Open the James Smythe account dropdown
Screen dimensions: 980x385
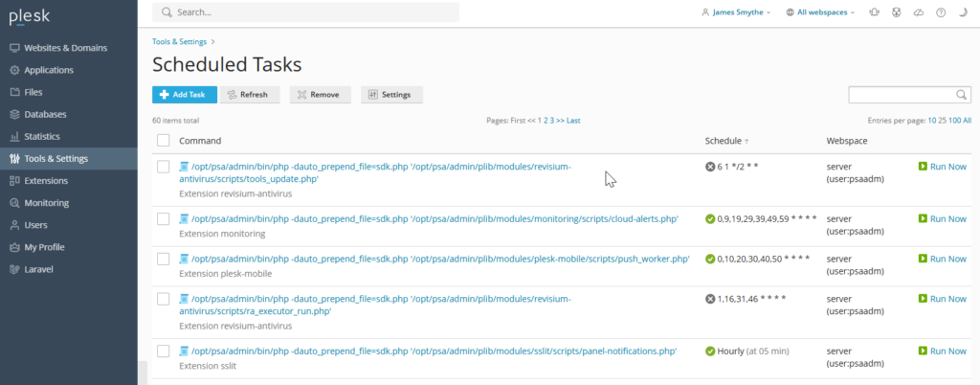point(736,12)
